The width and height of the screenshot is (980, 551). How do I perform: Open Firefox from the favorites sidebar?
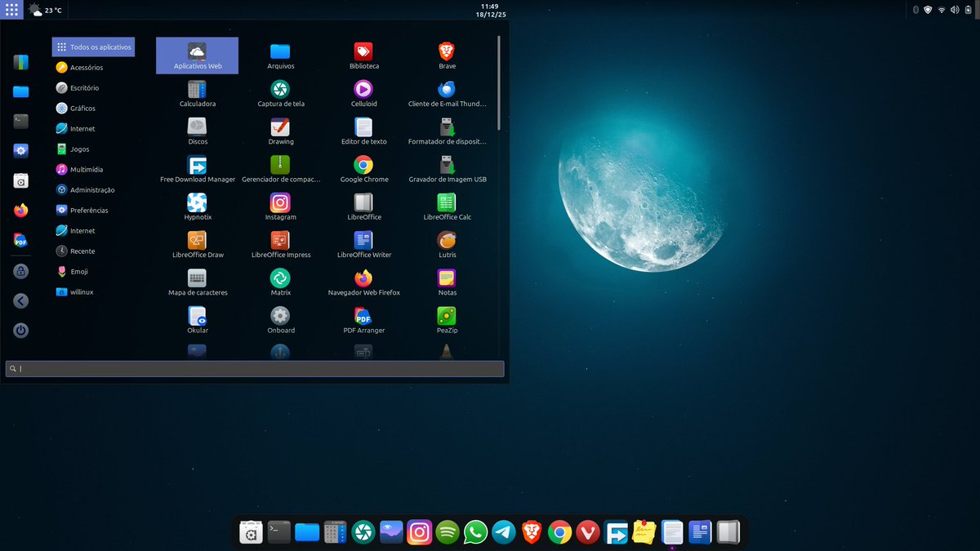click(x=21, y=211)
